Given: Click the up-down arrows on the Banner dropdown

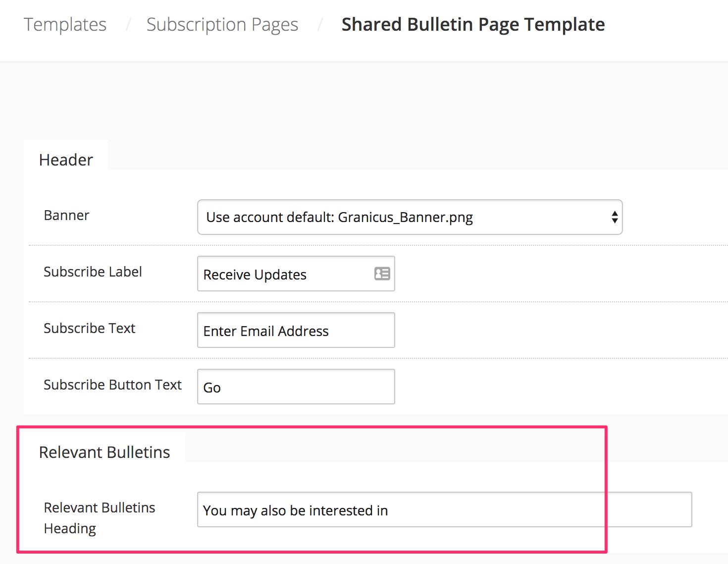Looking at the screenshot, I should point(614,217).
